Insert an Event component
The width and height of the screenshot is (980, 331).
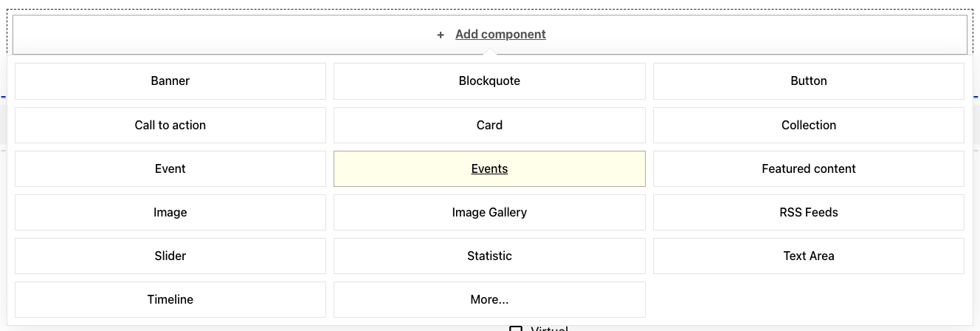point(170,168)
